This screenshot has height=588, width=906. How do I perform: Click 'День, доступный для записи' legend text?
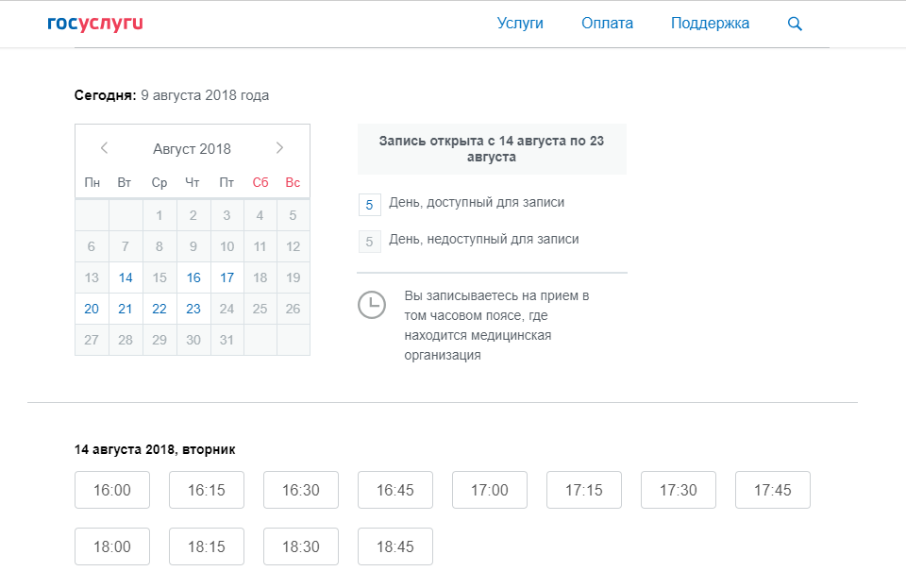click(x=477, y=202)
